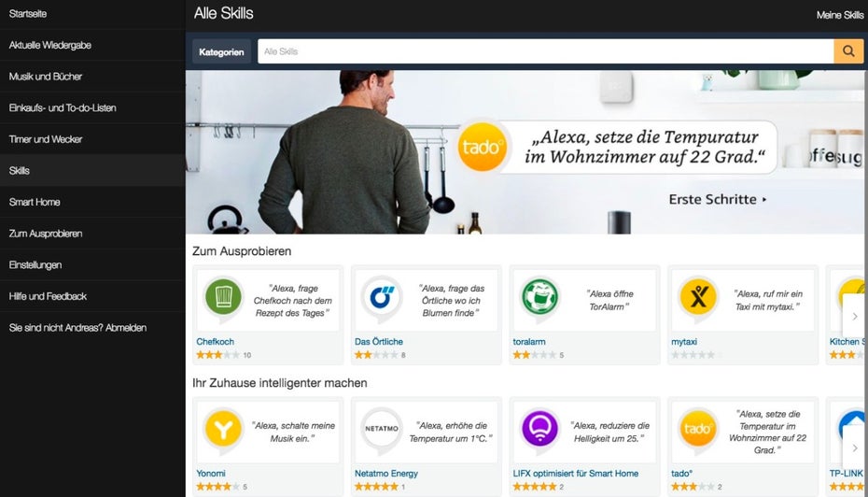Open the Das Örtliche title link
Viewport: 868px width, 497px height.
coord(379,342)
